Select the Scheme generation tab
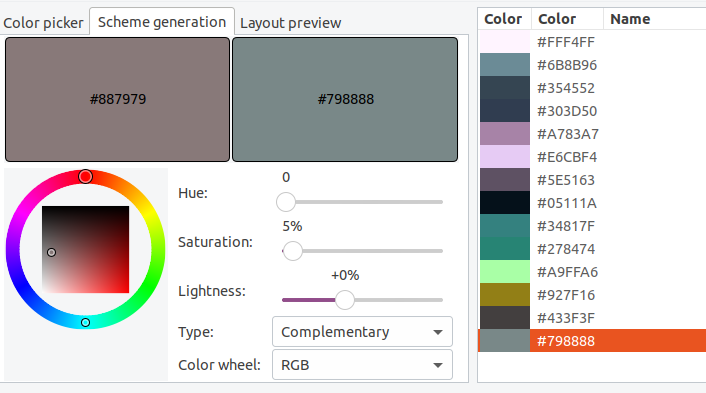The image size is (706, 393). click(x=162, y=22)
